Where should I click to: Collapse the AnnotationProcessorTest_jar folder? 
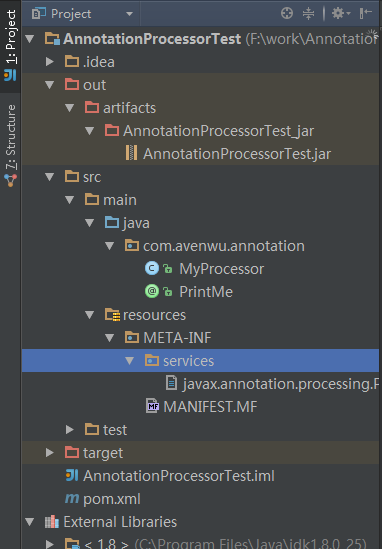[90, 131]
